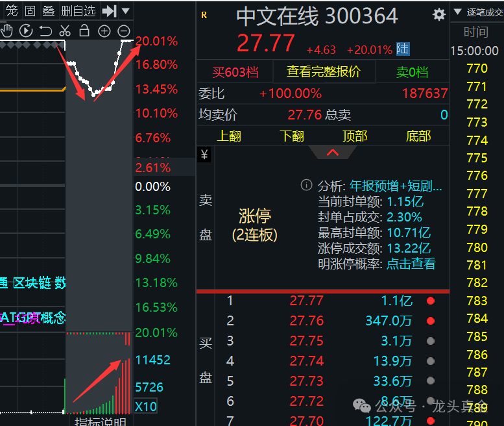Image resolution: width=504 pixels, height=426 pixels.
Task: Click the stock title 中文在线 300364
Action: click(x=317, y=16)
